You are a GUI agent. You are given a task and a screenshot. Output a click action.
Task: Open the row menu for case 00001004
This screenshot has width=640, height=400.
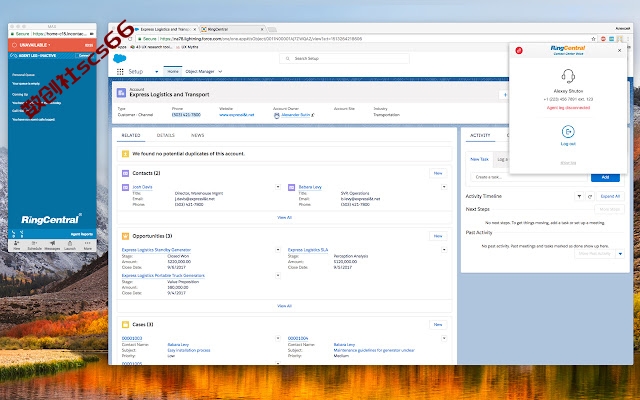click(x=444, y=338)
